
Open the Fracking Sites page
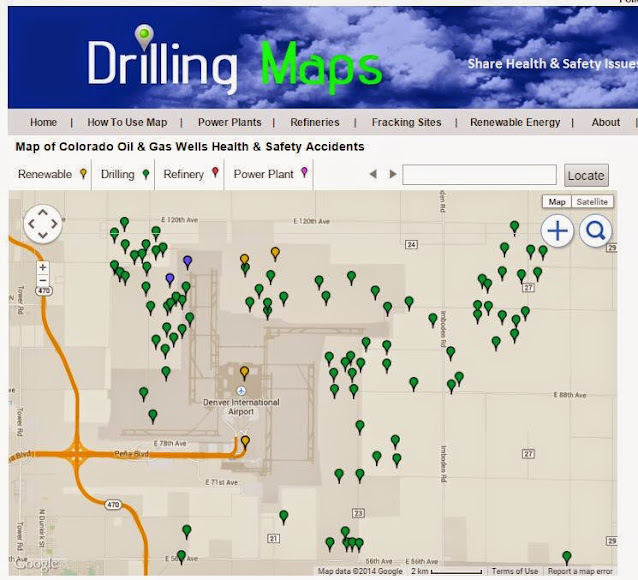pyautogui.click(x=406, y=122)
